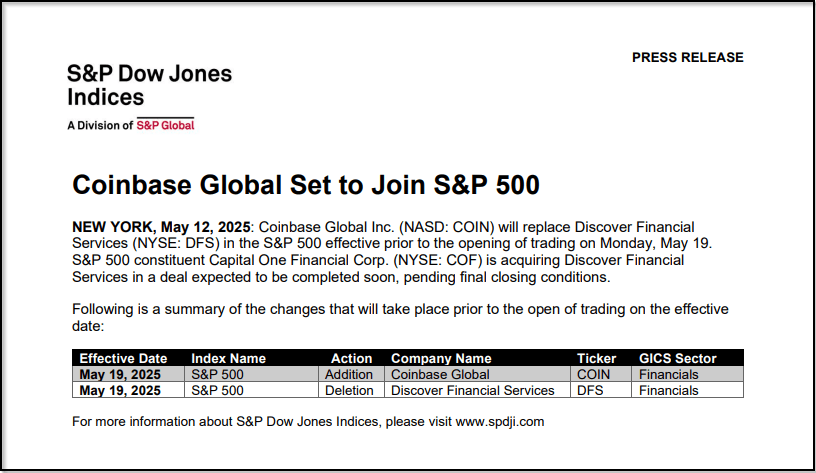Select the Deletion action cell
The image size is (816, 473).
tap(348, 390)
